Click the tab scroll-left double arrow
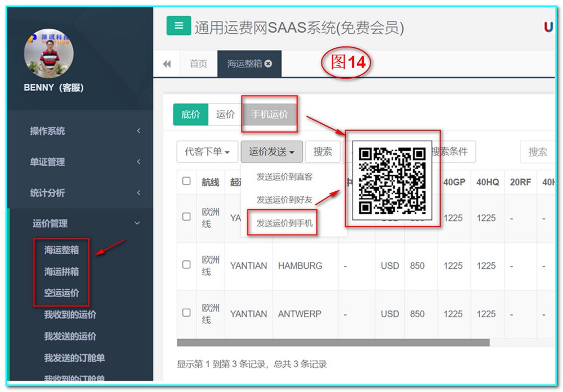The width and height of the screenshot is (563, 392). click(167, 64)
